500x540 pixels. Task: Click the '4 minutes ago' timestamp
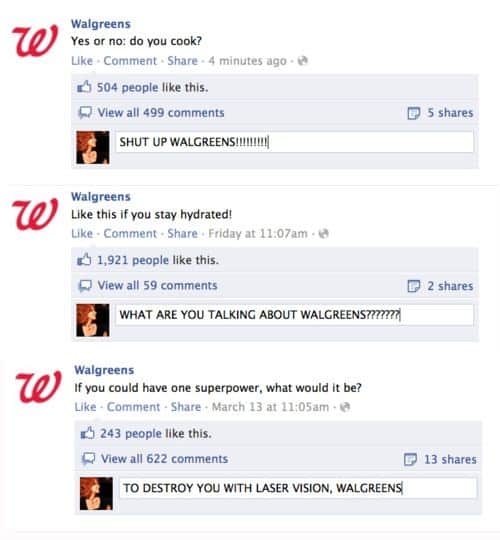247,61
